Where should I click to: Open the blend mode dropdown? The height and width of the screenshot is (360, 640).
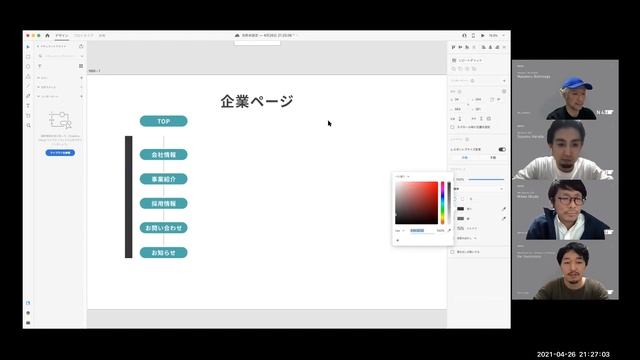pos(478,189)
